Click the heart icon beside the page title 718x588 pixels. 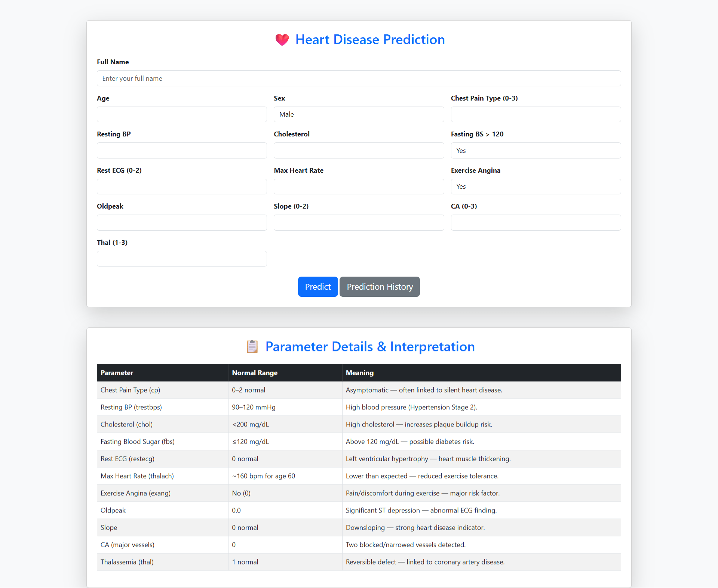tap(282, 40)
